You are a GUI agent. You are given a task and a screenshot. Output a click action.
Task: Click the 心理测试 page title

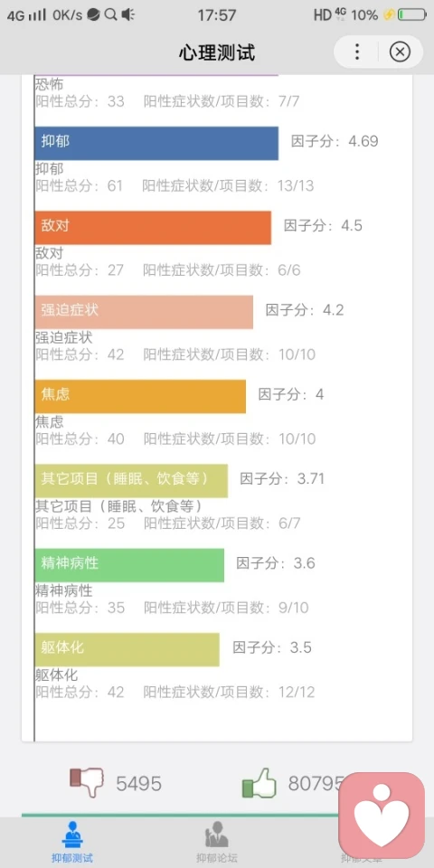point(217,53)
